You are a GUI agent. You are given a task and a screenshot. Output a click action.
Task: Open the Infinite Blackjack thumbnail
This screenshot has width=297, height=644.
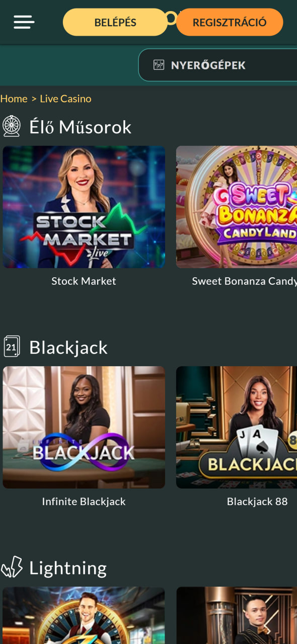pos(84,427)
